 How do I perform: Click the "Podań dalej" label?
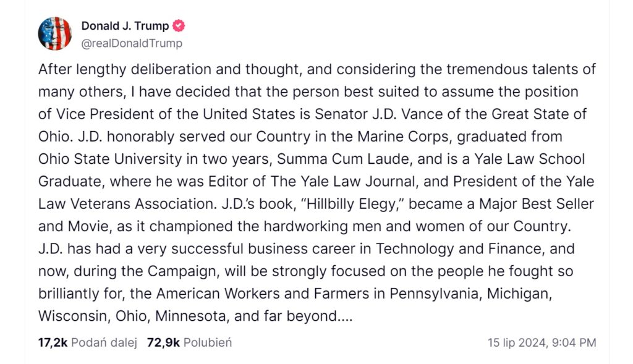point(104,342)
